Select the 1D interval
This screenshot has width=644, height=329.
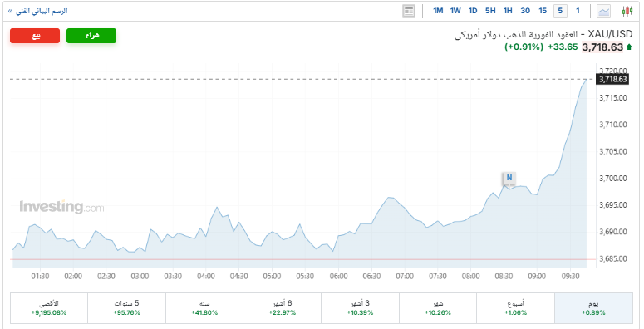pos(473,11)
